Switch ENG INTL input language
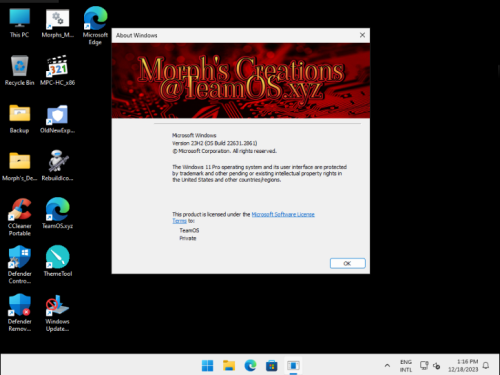This screenshot has height=375, width=500. pos(406,366)
